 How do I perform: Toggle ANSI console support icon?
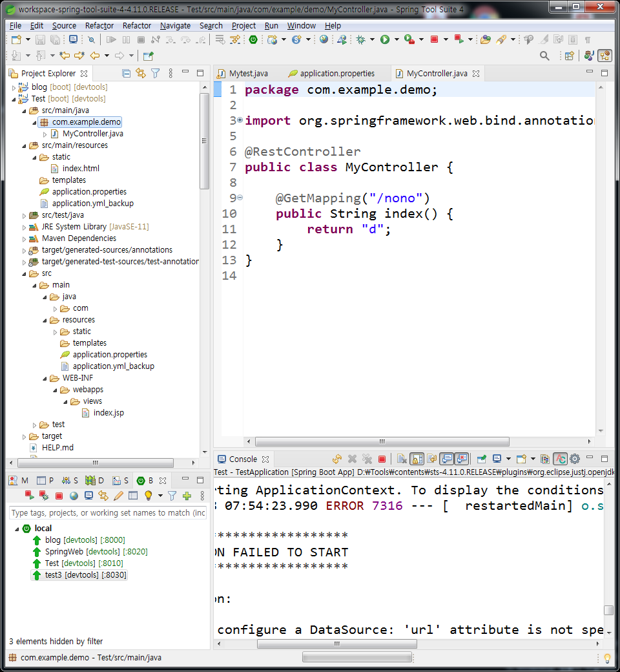(x=560, y=459)
